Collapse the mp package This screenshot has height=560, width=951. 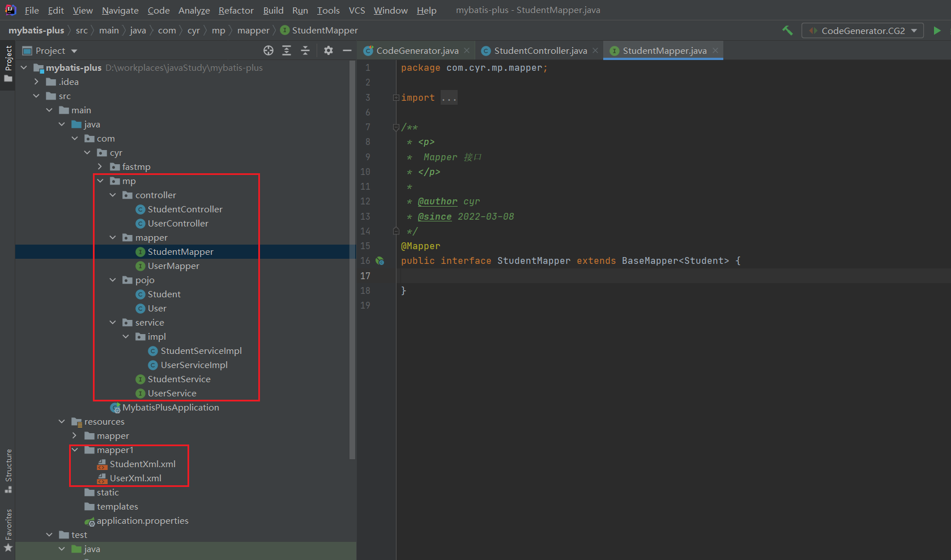pos(100,181)
